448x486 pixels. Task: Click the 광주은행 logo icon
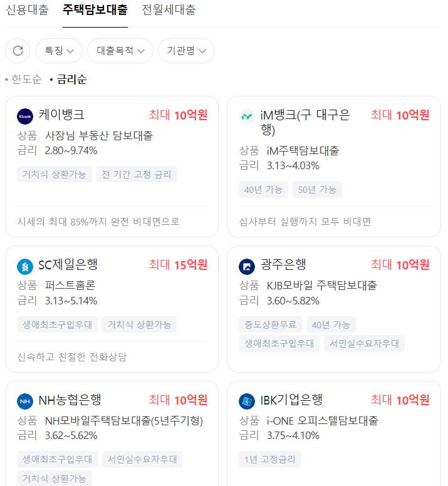[247, 266]
